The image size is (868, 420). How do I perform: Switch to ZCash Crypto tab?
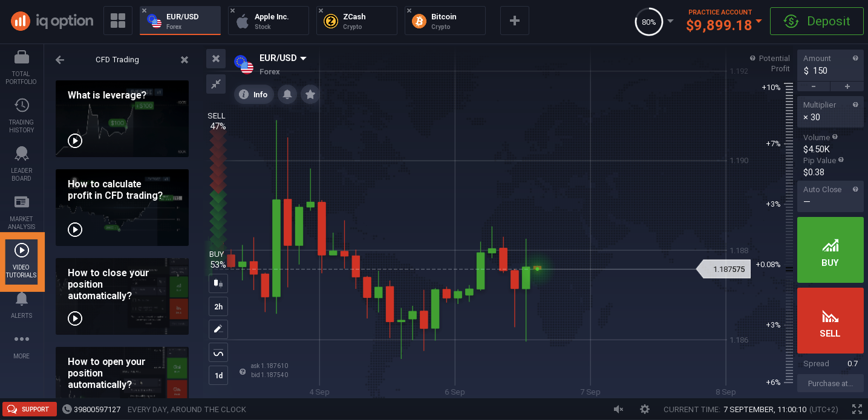pos(357,21)
